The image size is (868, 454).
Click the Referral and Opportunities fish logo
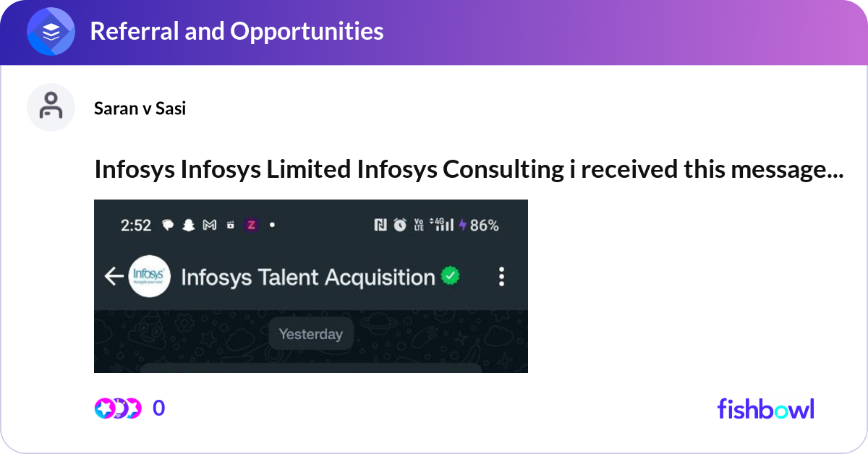51,31
